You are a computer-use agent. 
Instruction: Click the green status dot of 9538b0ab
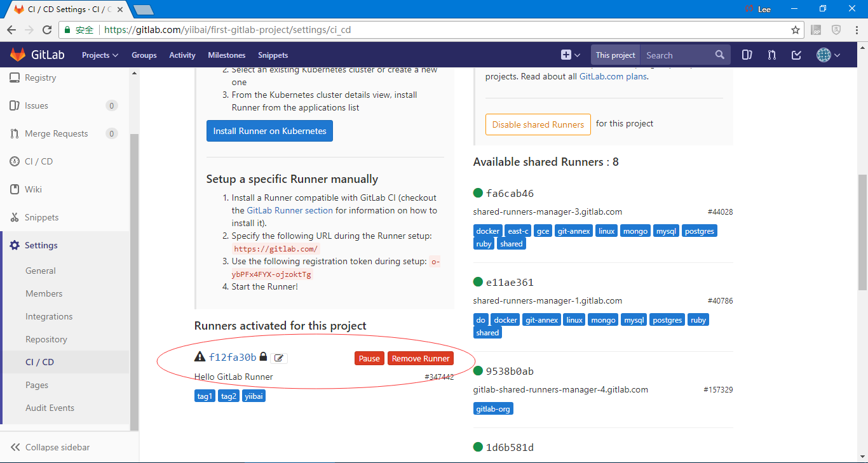click(478, 371)
